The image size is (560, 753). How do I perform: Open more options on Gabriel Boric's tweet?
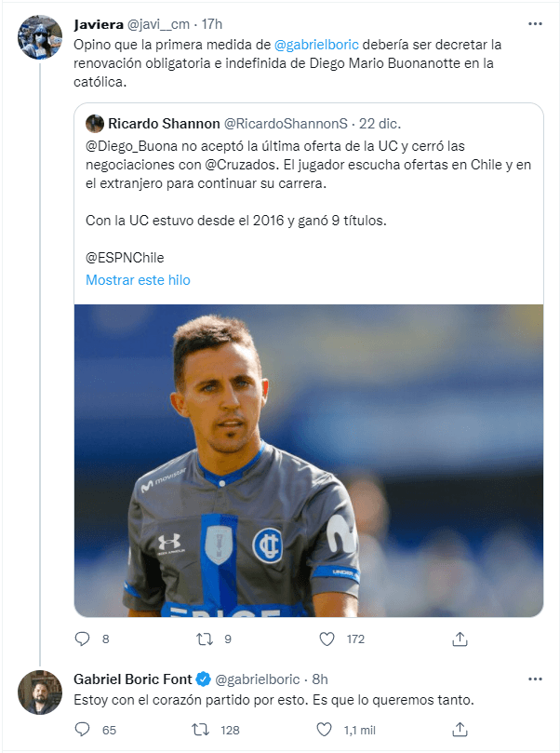[534, 679]
